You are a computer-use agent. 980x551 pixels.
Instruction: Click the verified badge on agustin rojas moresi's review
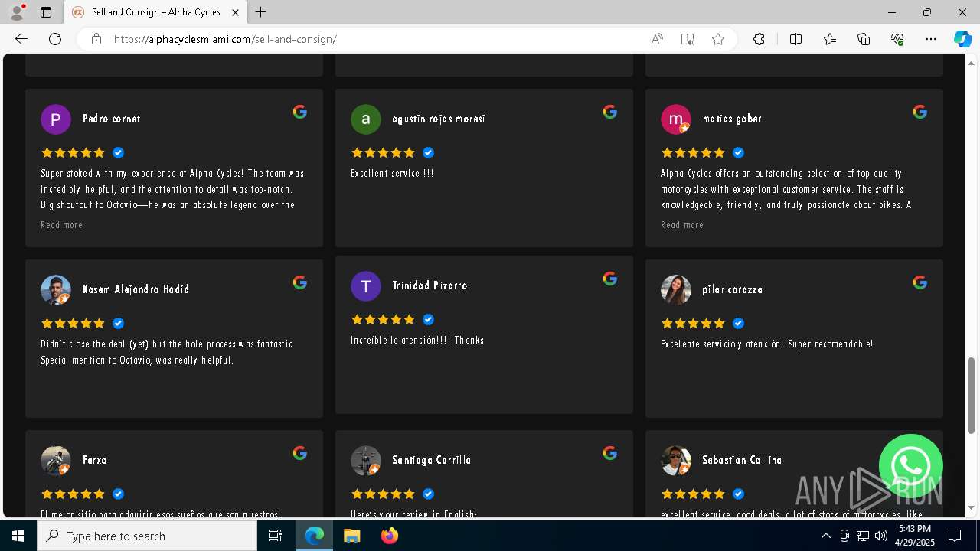click(x=428, y=153)
